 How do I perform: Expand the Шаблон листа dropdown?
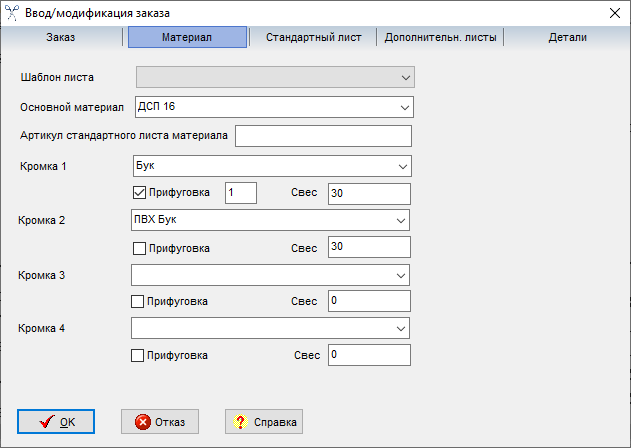[405, 77]
